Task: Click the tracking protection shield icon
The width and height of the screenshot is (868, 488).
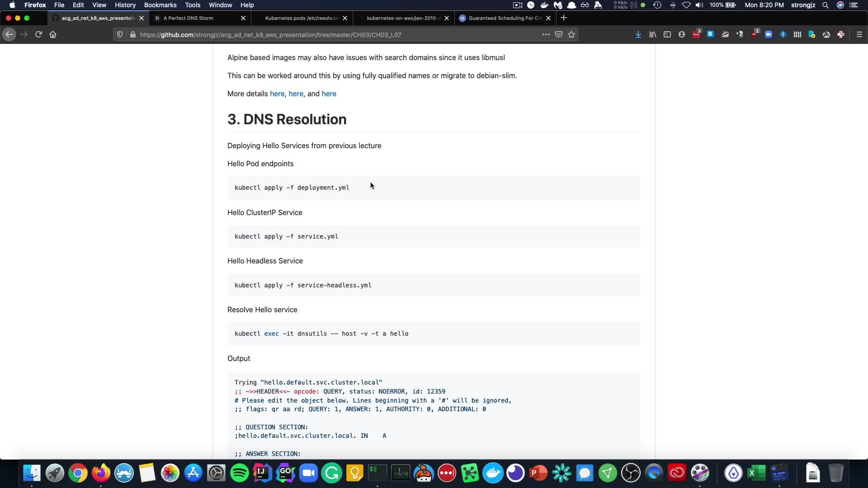Action: click(120, 34)
